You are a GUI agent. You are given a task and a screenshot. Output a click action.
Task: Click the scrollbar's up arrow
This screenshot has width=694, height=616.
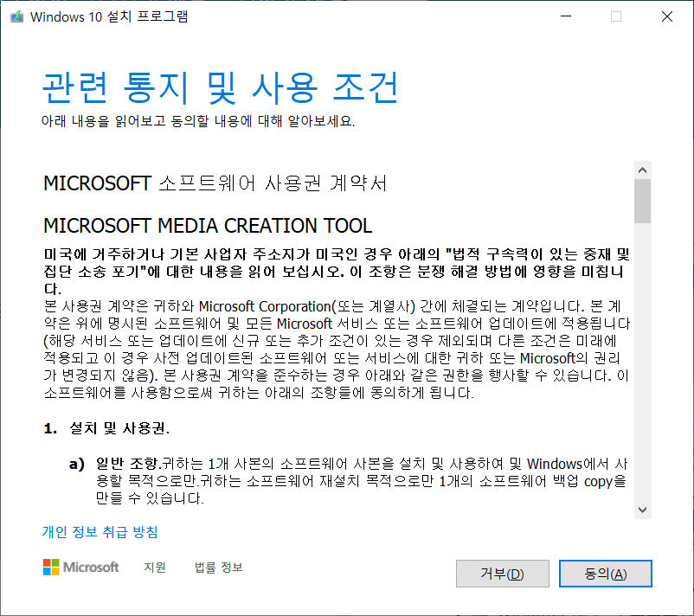(x=642, y=170)
